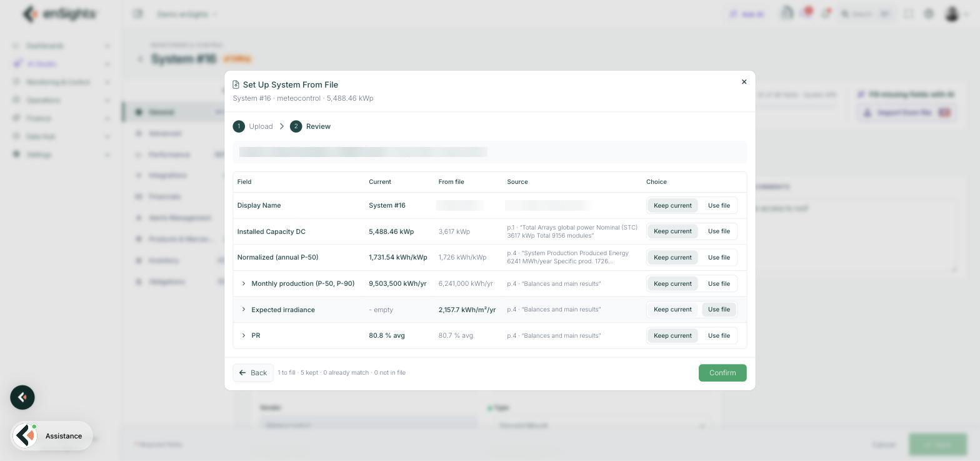Confirm the reviewed import choices
The width and height of the screenshot is (980, 461).
click(x=722, y=373)
